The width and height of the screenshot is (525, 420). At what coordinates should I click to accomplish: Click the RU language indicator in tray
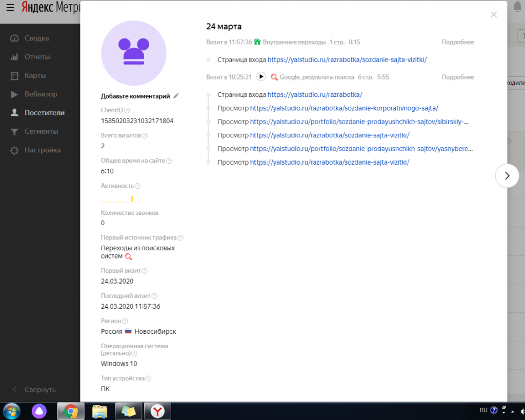click(x=483, y=410)
